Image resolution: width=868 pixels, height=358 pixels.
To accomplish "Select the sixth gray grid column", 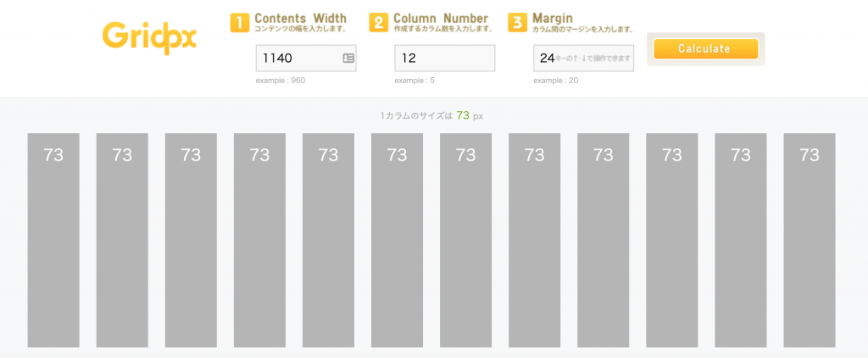I will pos(397,240).
